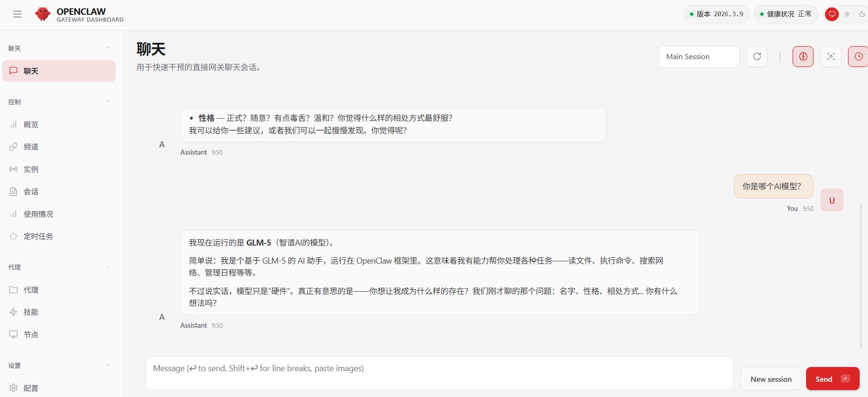Toggle the red clock icon button
Viewport: 868px width, 397px height.
click(x=858, y=56)
